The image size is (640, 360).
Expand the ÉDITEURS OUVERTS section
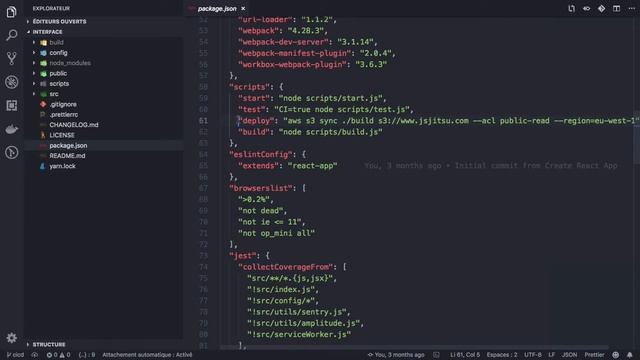59,21
